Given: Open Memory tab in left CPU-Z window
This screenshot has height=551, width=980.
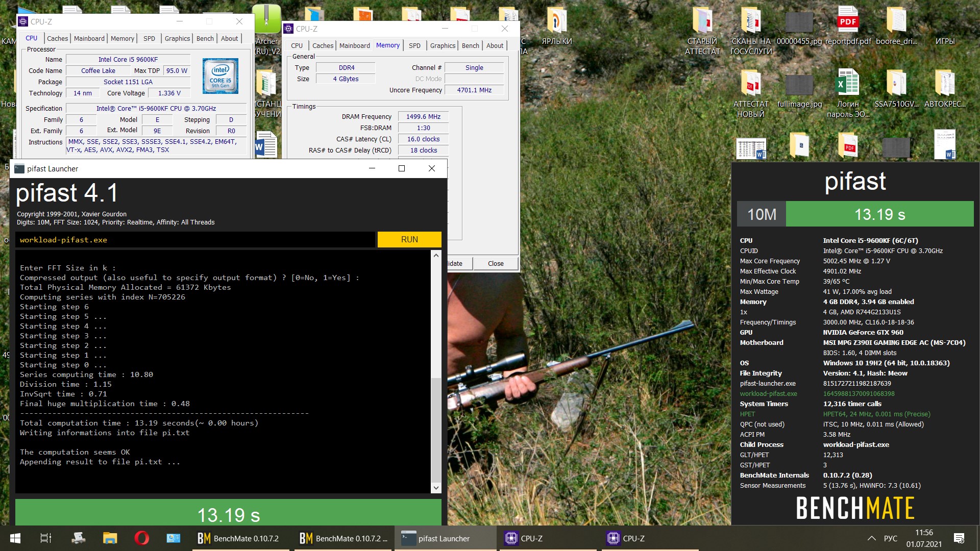Looking at the screenshot, I should (122, 38).
